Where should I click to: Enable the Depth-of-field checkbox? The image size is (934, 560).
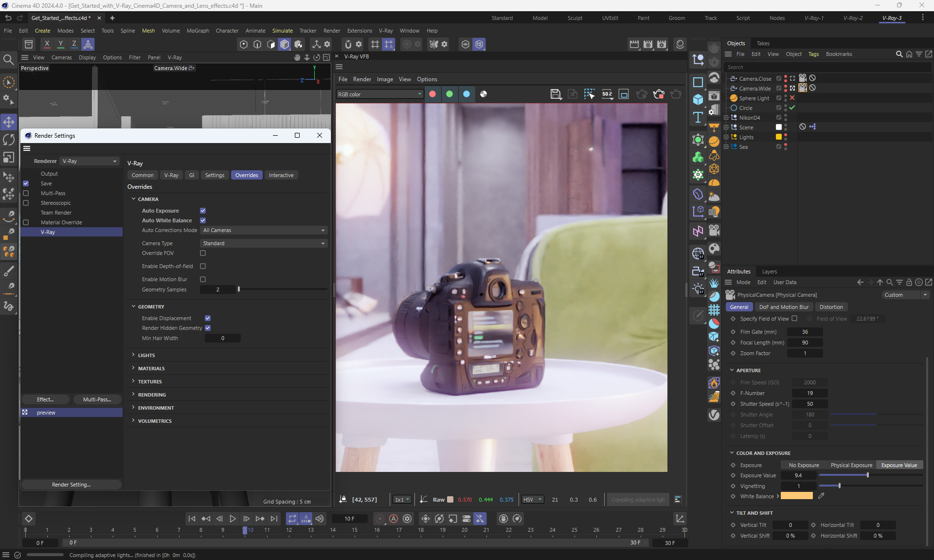click(203, 266)
